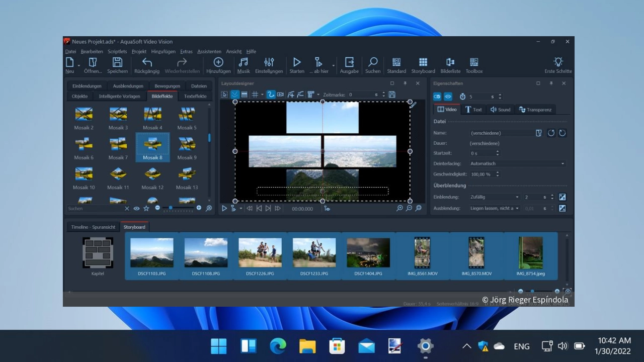Toggle the eye visibility button in Eigenschaften
The width and height of the screenshot is (644, 362).
(448, 97)
